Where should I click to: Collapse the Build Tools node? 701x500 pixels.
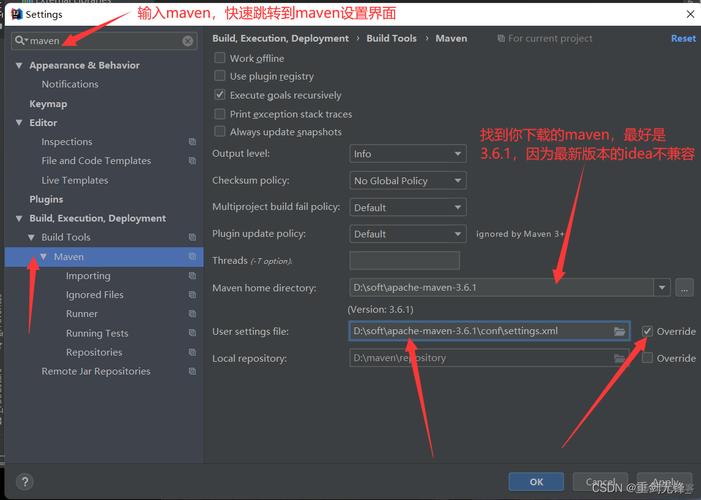[31, 237]
